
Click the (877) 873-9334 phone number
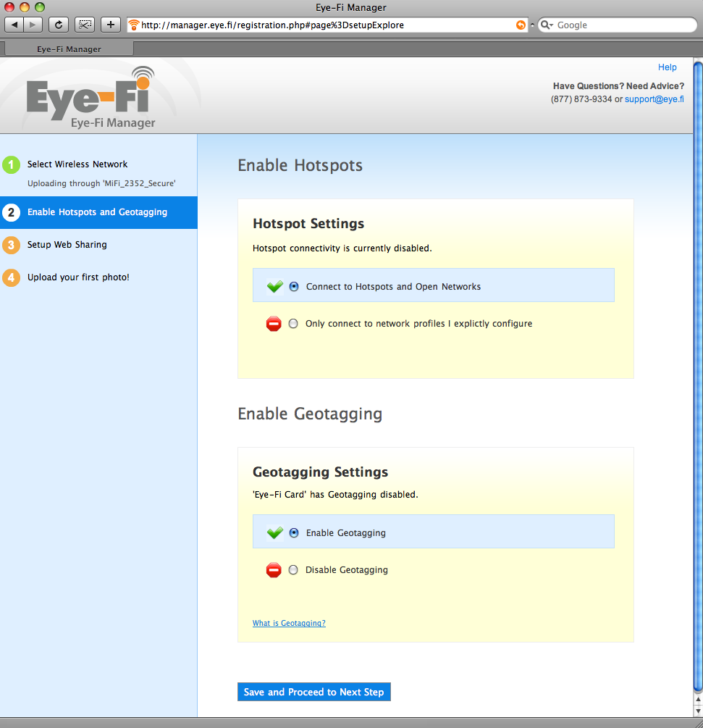coord(581,99)
